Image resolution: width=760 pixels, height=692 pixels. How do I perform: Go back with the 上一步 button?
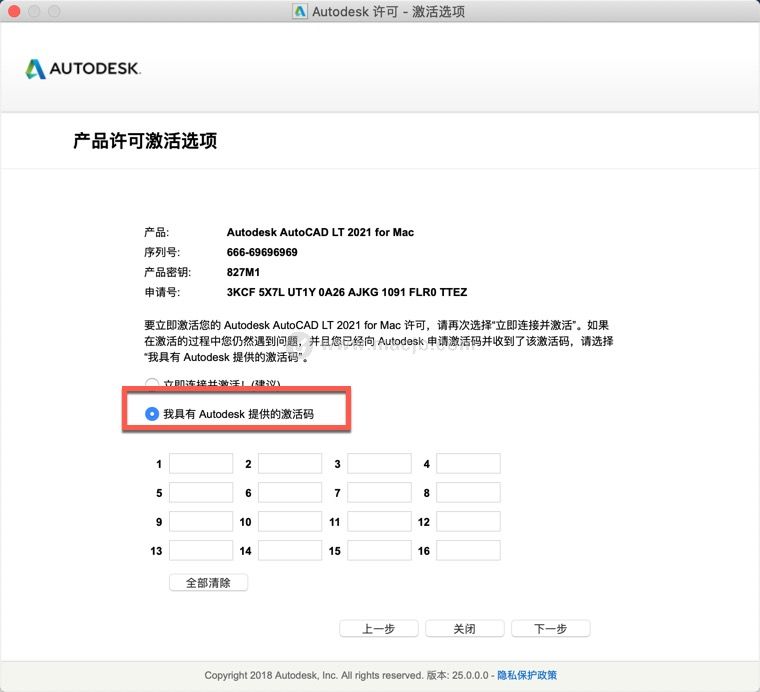click(x=379, y=629)
